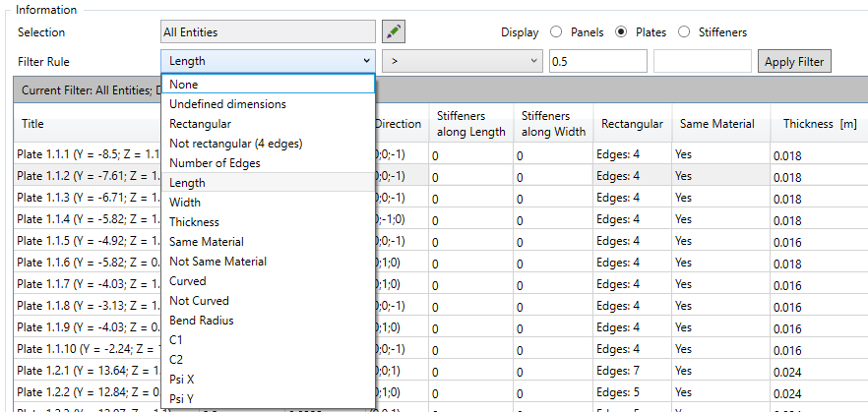Viewport: 868px width, 412px height.
Task: Select row Plate 1.1.9
Action: click(x=88, y=326)
